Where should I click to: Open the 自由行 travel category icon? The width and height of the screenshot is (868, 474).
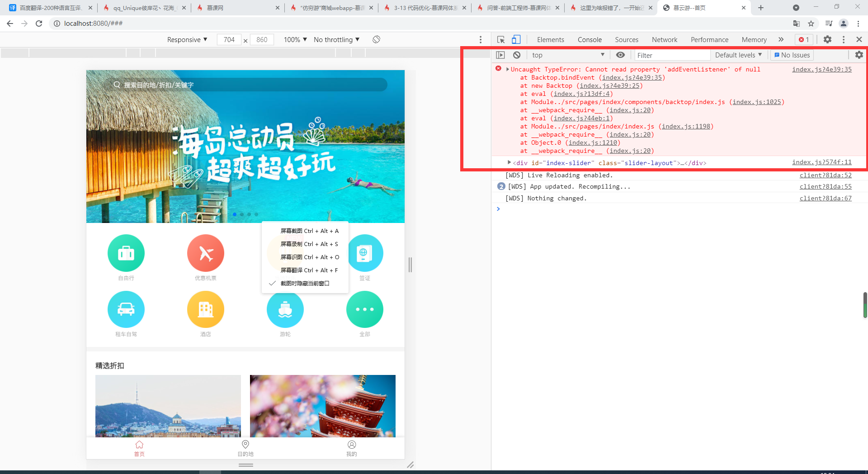point(126,253)
